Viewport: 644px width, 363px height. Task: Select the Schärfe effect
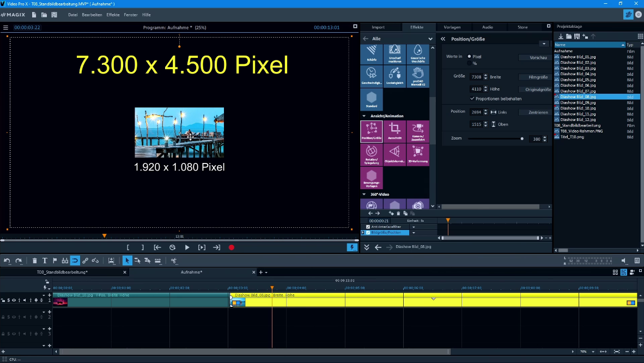click(x=371, y=54)
